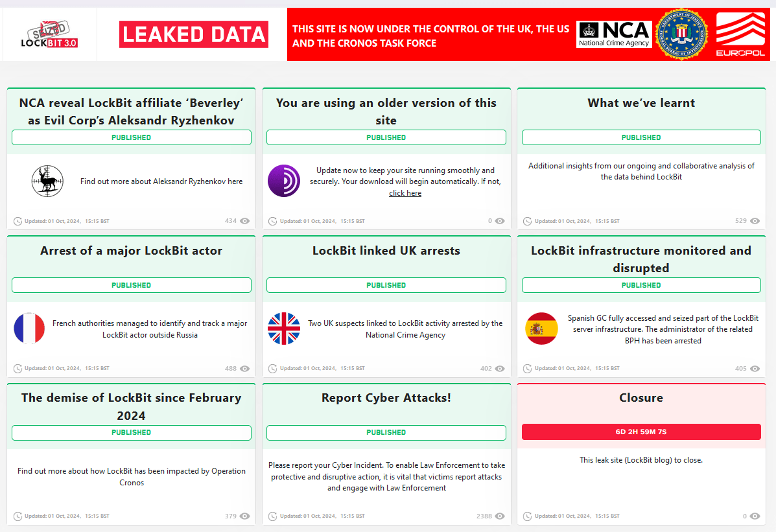Click the Evil Corp deer crosshair icon
This screenshot has height=532, width=776.
point(47,181)
